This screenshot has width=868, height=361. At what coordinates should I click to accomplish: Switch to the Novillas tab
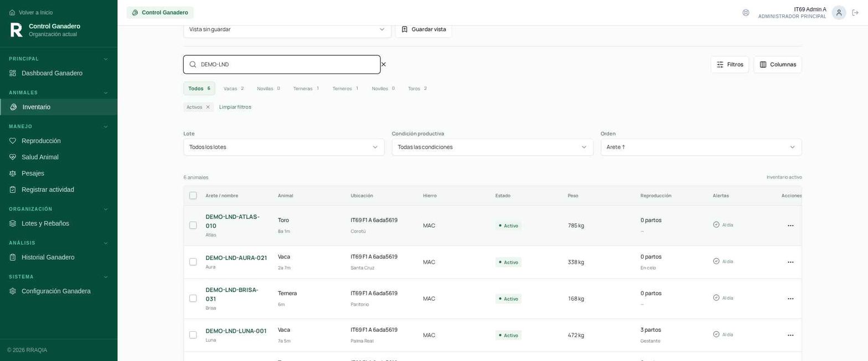[x=268, y=88]
